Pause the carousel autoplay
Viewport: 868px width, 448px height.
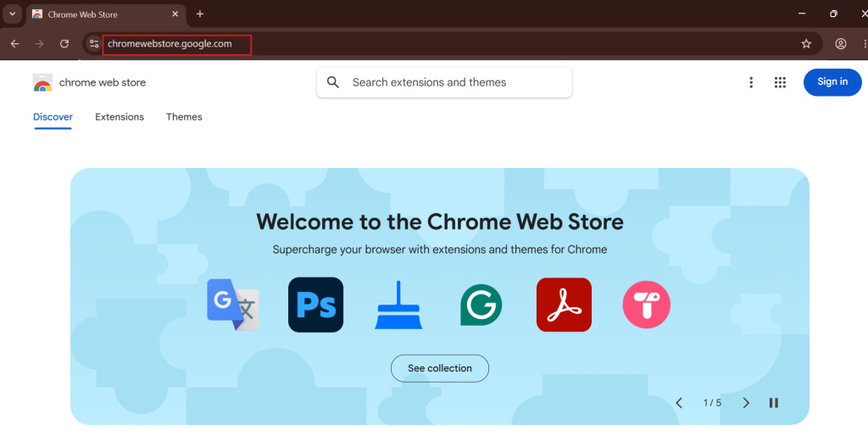click(774, 403)
